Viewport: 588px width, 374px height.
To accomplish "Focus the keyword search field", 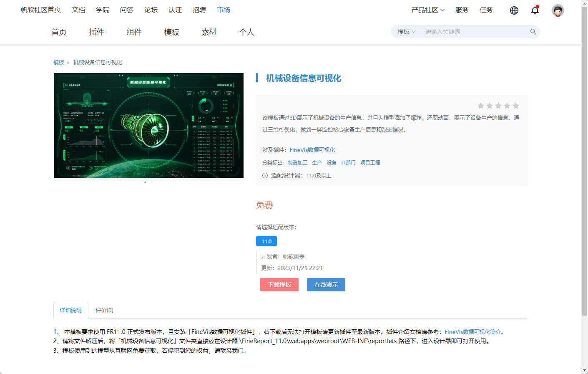I will [475, 32].
